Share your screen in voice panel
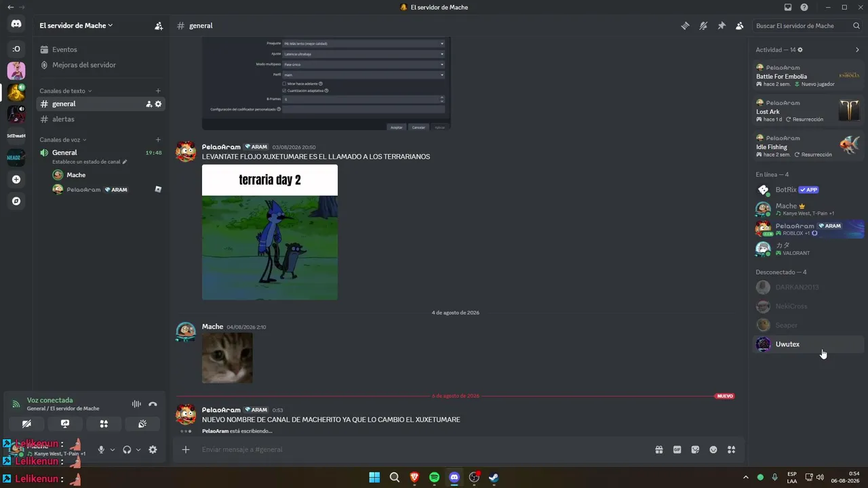Image resolution: width=868 pixels, height=488 pixels. point(65,424)
